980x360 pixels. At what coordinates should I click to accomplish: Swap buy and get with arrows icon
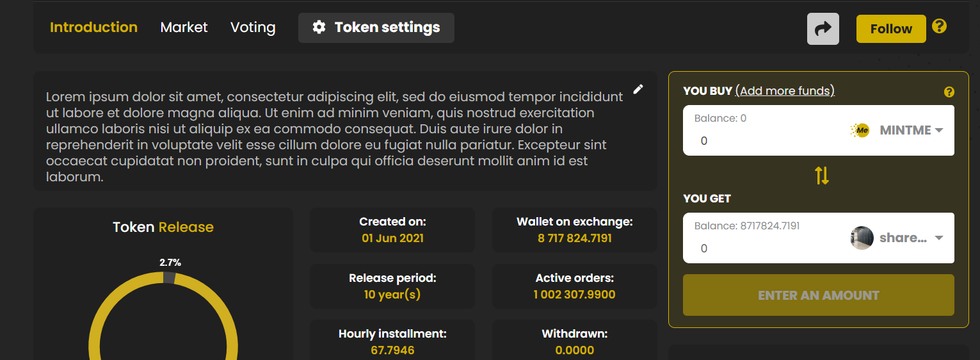coord(822,176)
